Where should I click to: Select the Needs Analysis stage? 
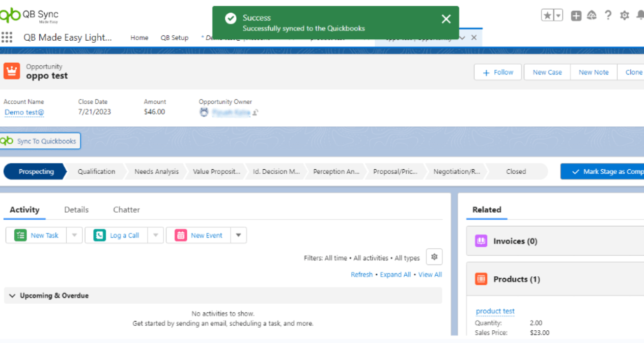tap(156, 172)
